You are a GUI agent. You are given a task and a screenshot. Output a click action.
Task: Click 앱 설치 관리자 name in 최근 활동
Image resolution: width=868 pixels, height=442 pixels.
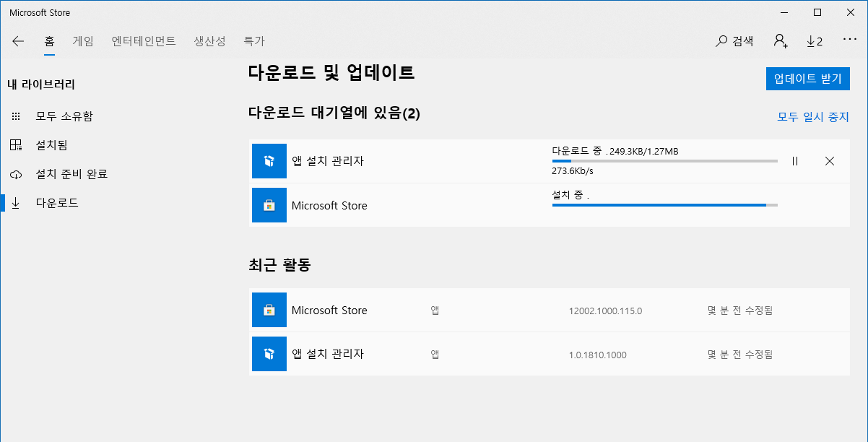(328, 354)
